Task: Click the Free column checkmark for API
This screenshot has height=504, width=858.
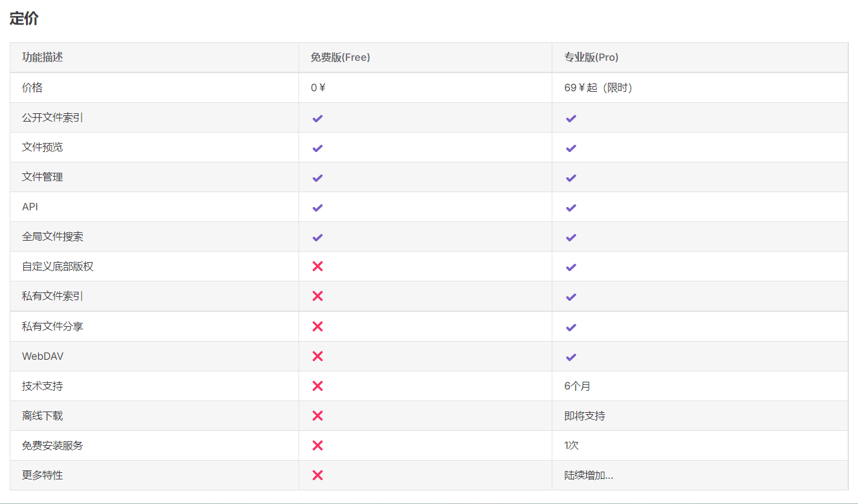Action: (317, 208)
